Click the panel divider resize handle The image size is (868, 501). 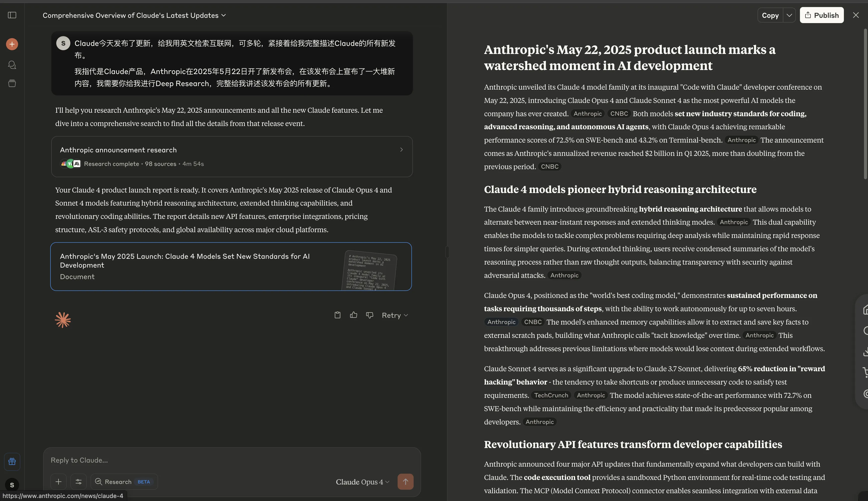[x=447, y=252]
